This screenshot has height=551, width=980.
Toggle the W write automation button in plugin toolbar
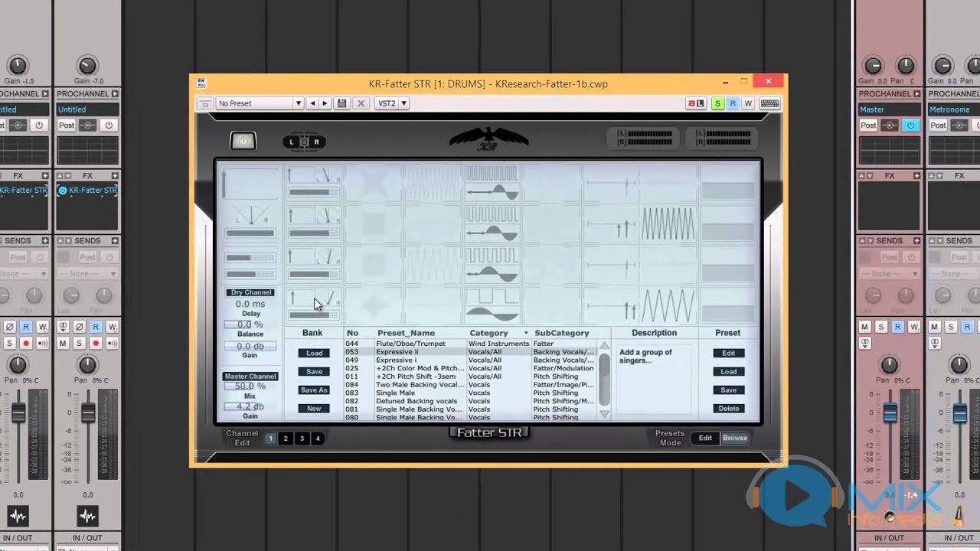point(748,103)
